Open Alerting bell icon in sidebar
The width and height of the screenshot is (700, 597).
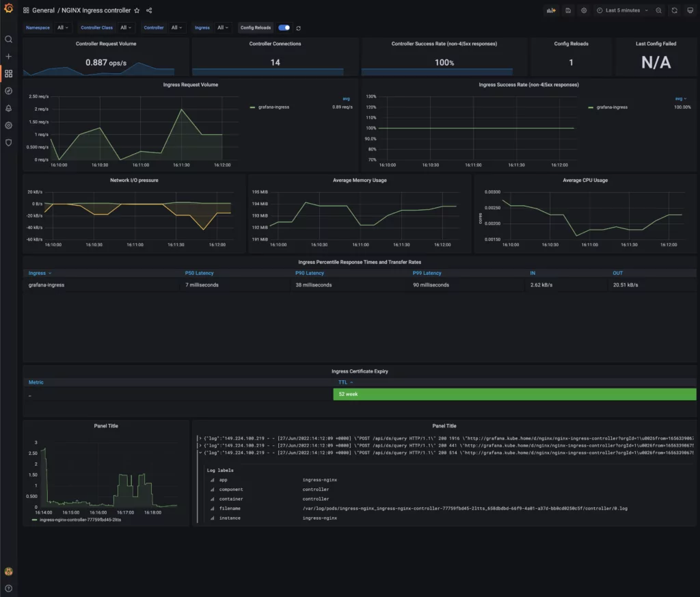coord(8,108)
